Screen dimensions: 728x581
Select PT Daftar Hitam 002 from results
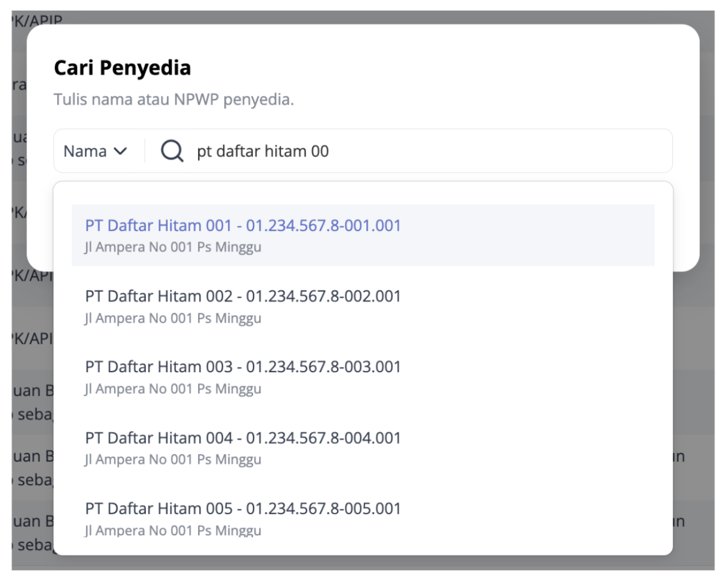coord(363,306)
